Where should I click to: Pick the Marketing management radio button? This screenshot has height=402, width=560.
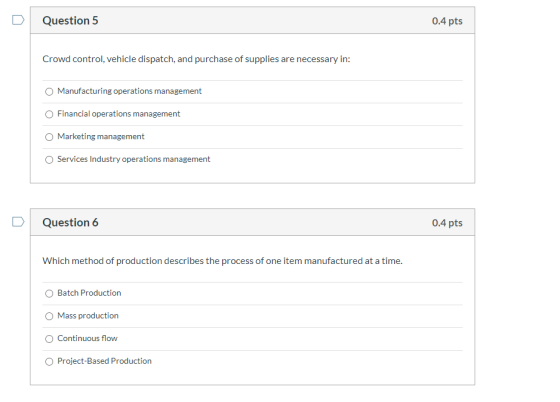pos(49,137)
